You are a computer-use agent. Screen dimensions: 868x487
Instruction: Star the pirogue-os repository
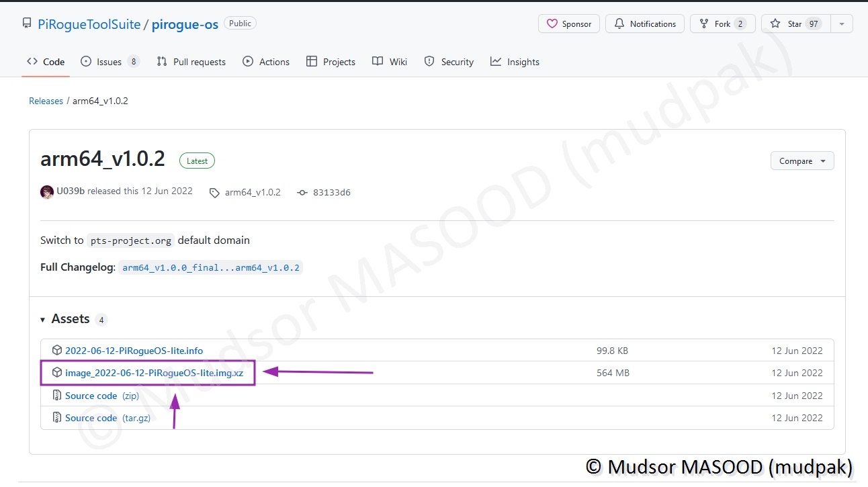(x=786, y=24)
